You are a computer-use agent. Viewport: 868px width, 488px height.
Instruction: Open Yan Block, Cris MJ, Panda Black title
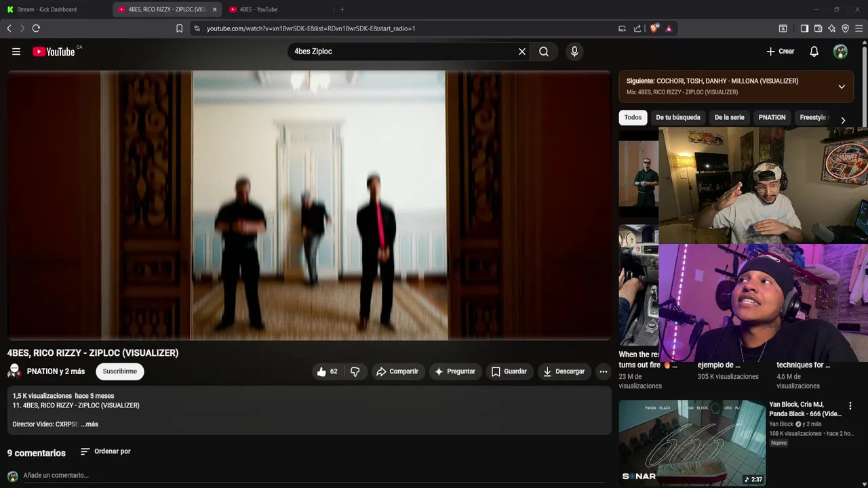805,409
